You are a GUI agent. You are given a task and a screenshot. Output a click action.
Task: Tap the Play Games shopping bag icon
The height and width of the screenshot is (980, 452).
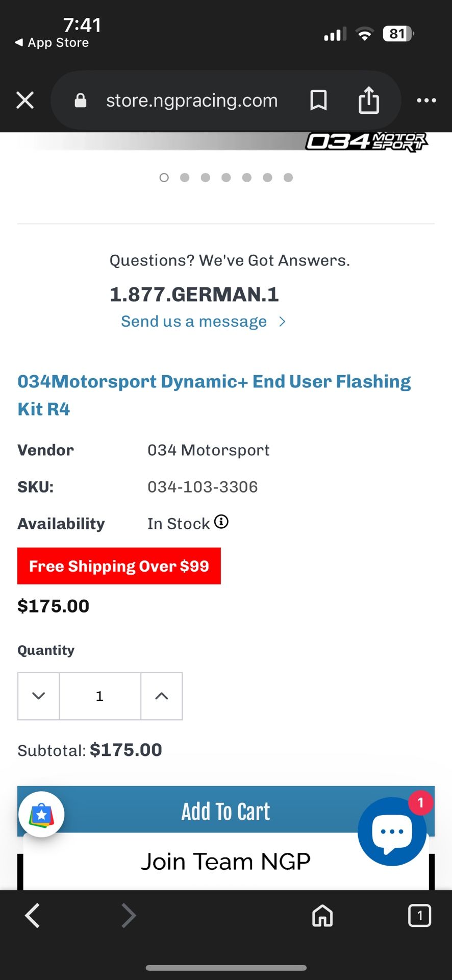41,814
